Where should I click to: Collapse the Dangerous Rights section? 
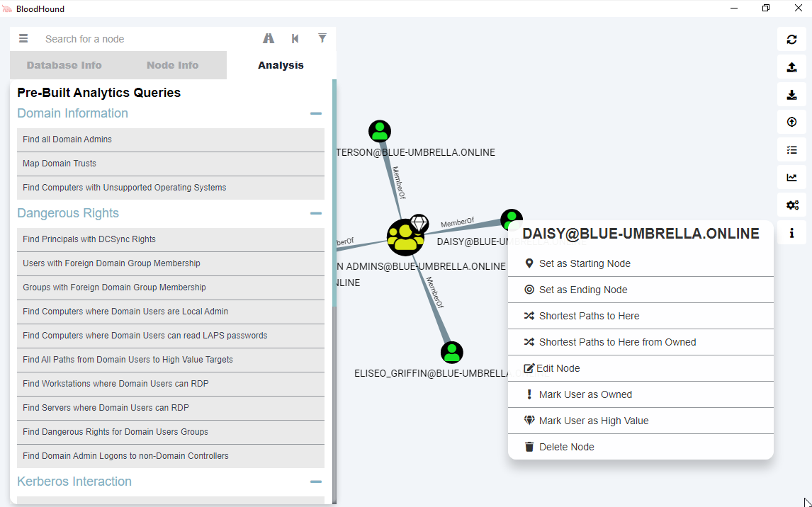click(316, 213)
